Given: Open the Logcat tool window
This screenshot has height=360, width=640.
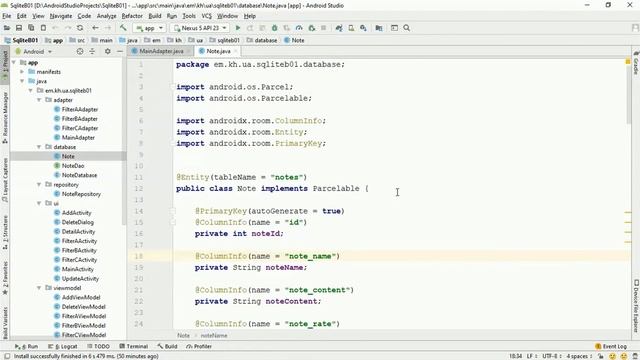Looking at the screenshot, I should (x=62, y=346).
